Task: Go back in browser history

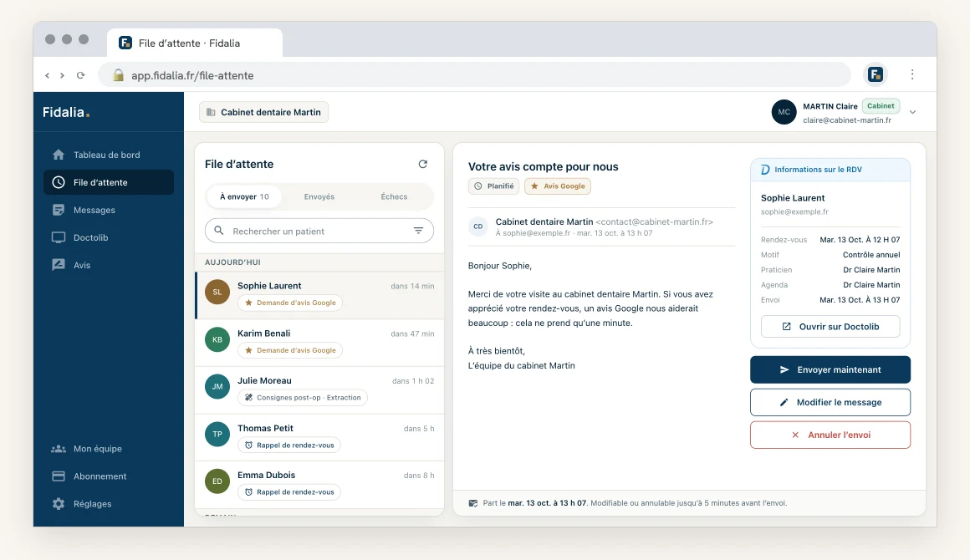Action: tap(47, 75)
